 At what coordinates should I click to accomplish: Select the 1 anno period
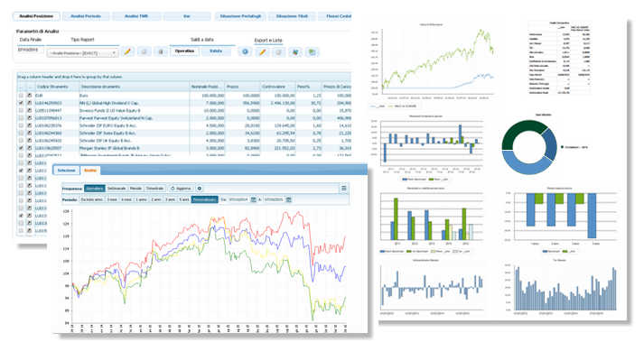(x=141, y=199)
